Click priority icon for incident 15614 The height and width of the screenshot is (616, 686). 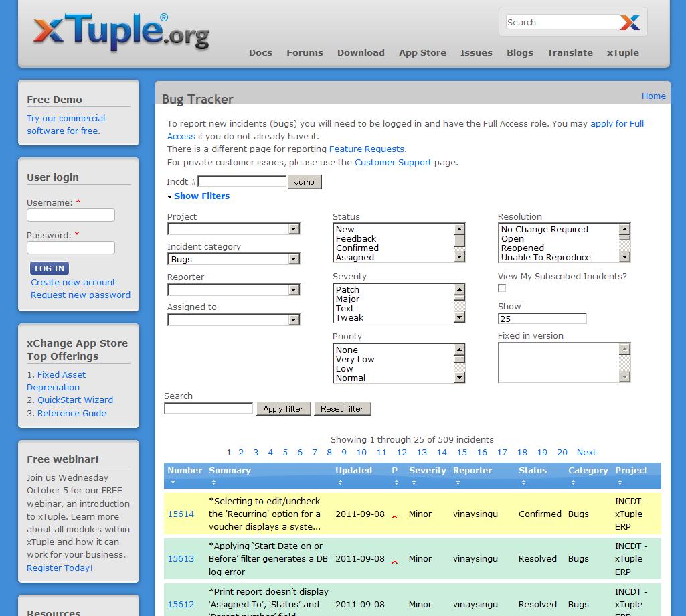tap(394, 517)
